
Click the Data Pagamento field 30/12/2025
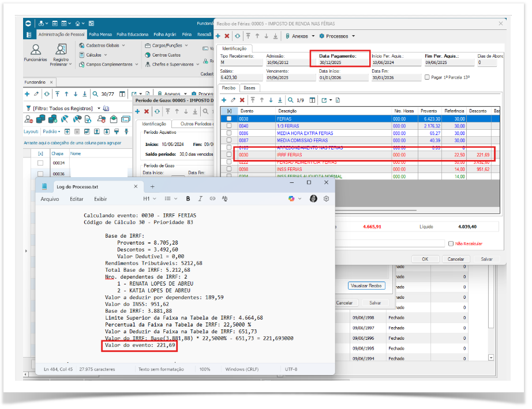coord(343,63)
